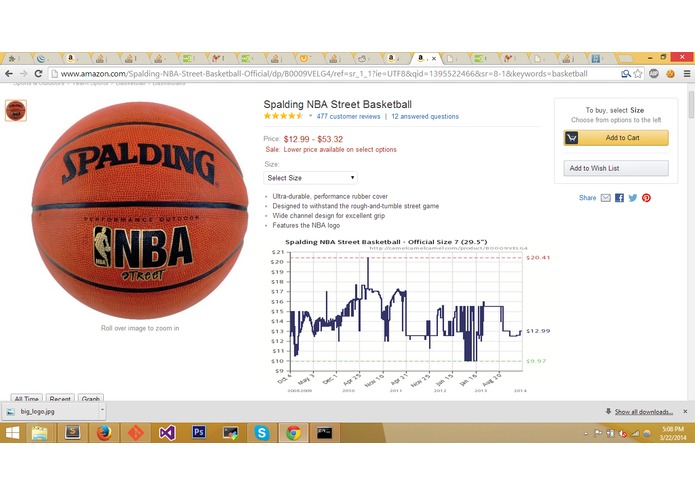Open the 12 answered questions link

(425, 117)
